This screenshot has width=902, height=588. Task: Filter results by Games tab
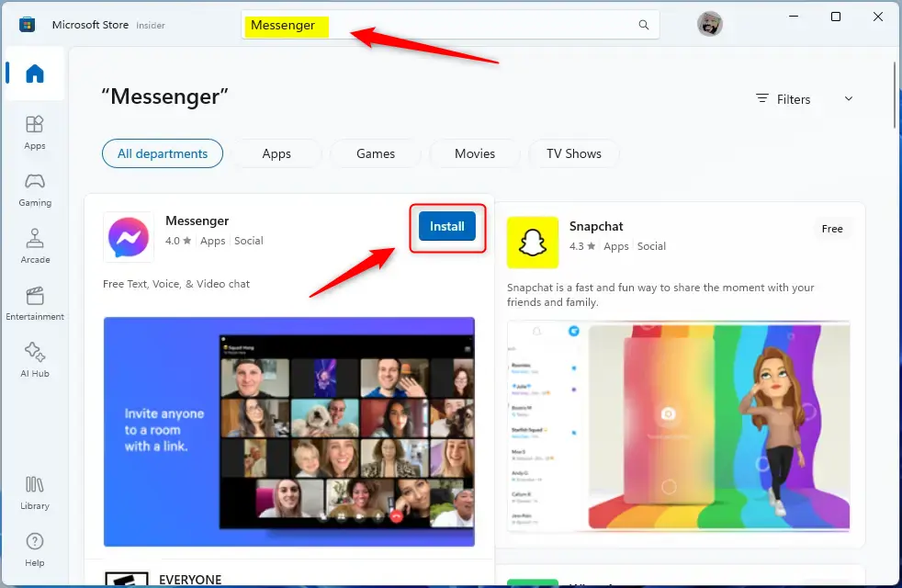click(x=376, y=153)
